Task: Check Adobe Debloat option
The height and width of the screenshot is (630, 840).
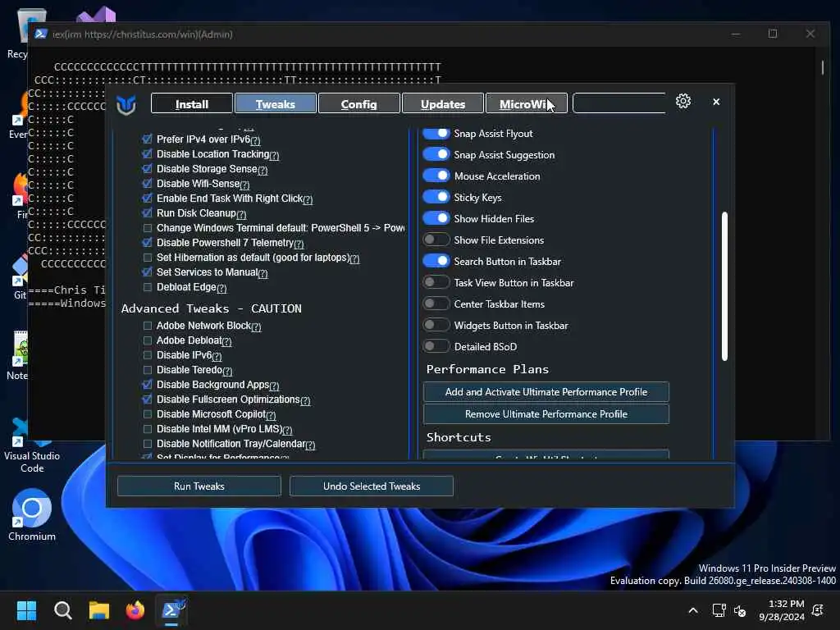Action: [x=148, y=340]
